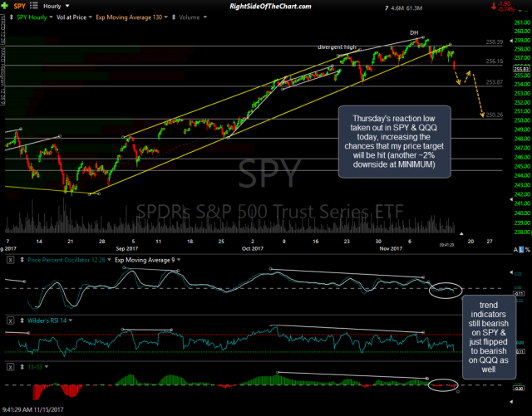This screenshot has height=416, width=532.
Task: Click the white up-triangle below price scale
Action: (461, 233)
